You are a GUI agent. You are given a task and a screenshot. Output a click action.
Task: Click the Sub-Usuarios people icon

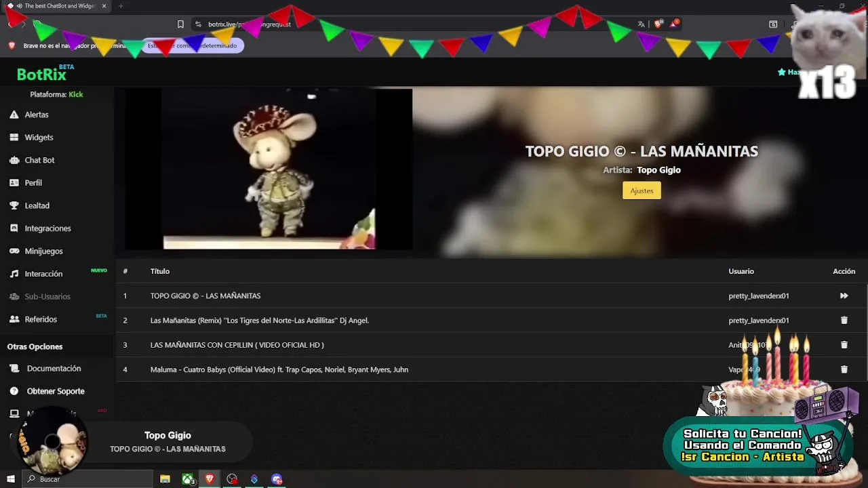14,296
